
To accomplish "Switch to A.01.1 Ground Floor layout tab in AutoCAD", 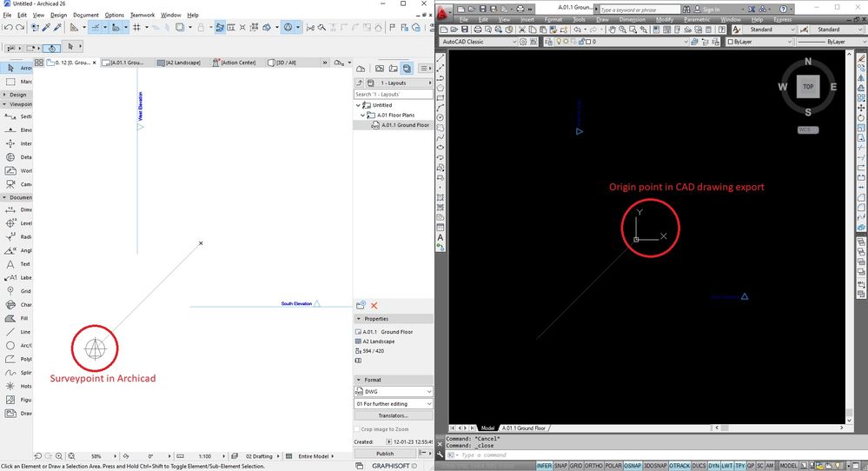I will point(524,428).
